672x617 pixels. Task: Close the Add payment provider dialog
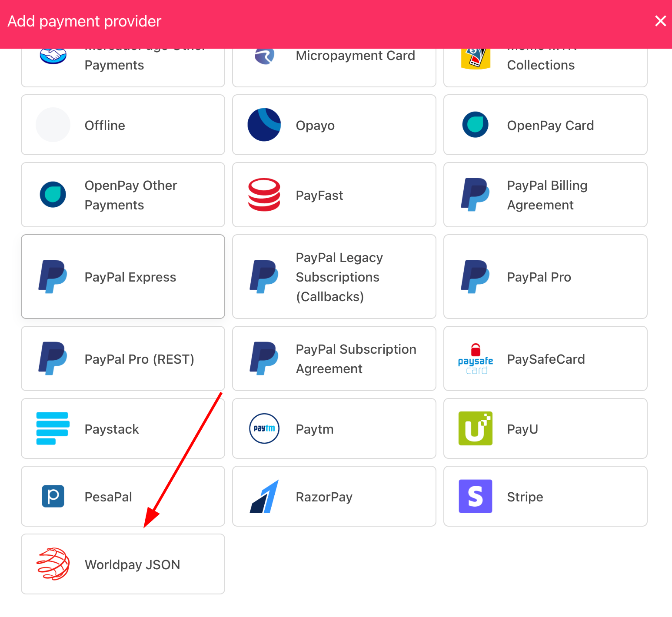[x=660, y=21]
